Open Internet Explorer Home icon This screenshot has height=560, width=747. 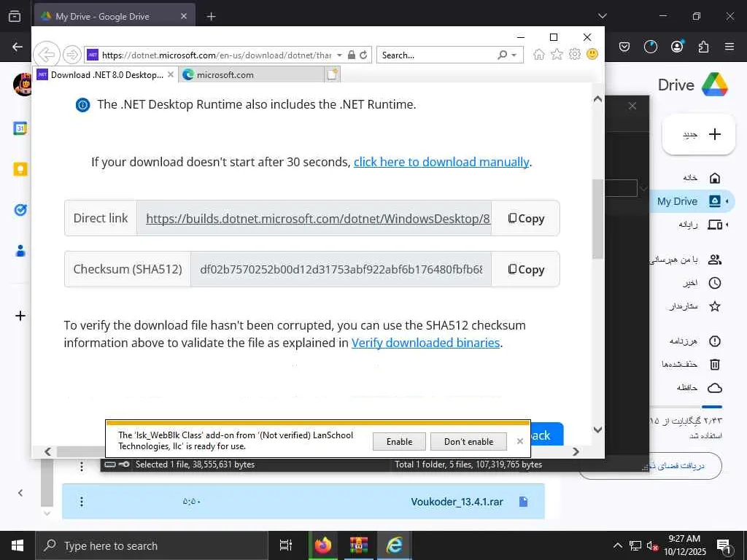tap(539, 54)
